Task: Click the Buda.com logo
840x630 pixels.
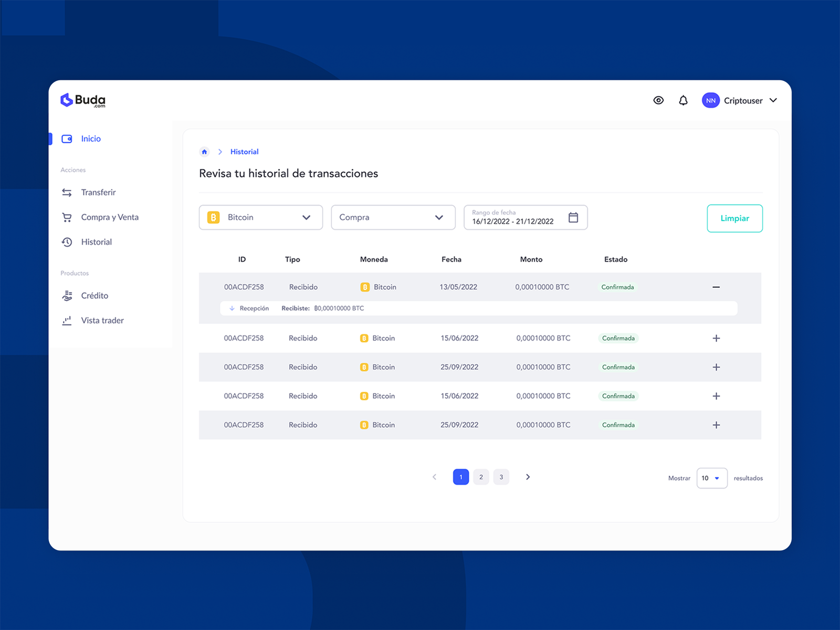Action: (x=83, y=100)
